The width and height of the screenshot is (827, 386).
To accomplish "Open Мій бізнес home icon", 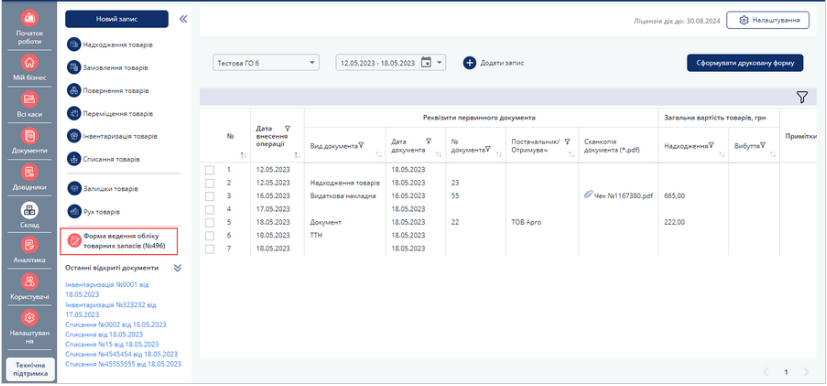I will point(30,62).
